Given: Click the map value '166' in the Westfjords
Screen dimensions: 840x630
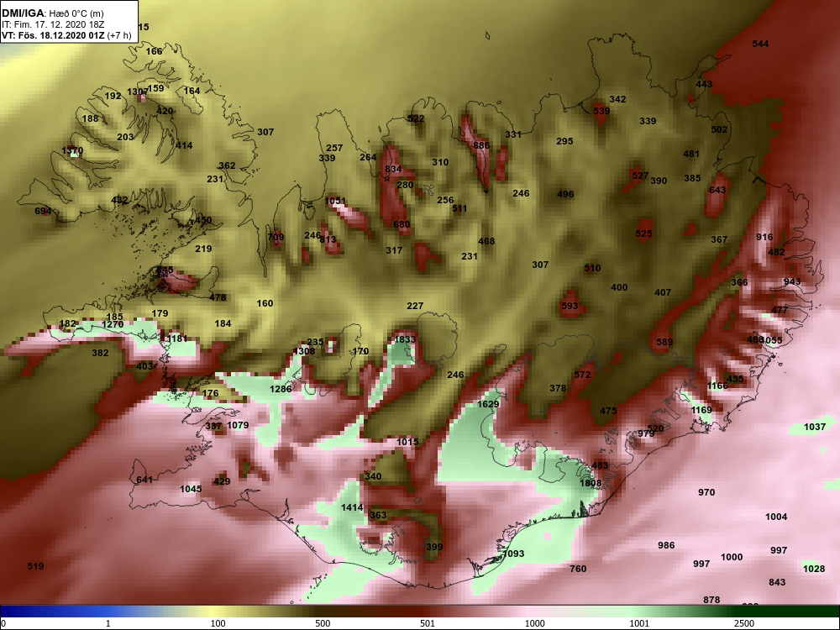Looking at the screenshot, I should [x=154, y=51].
